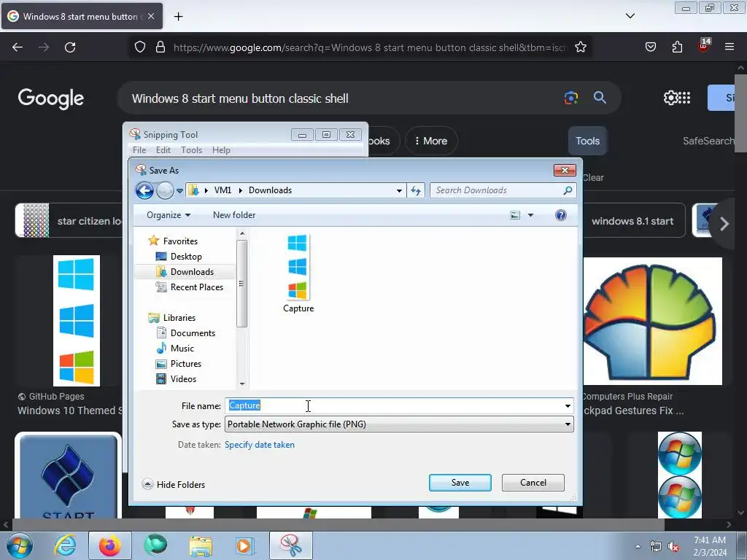Click Hide Folders toggle
Screen dimensions: 747x560
pyautogui.click(x=174, y=484)
